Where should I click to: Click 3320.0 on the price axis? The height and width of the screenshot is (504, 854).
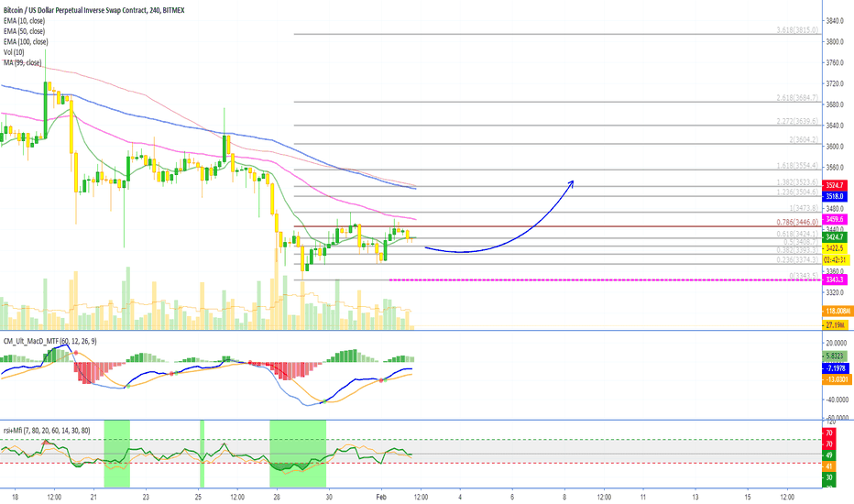click(x=835, y=292)
